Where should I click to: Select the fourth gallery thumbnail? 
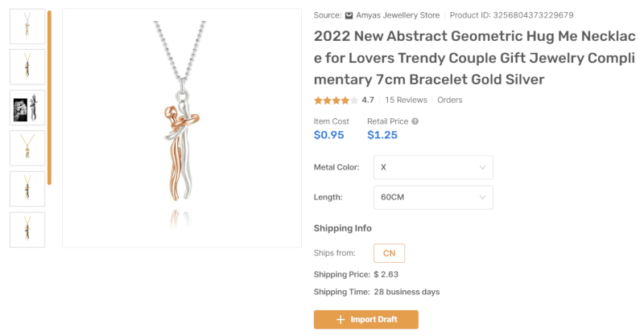click(x=27, y=148)
